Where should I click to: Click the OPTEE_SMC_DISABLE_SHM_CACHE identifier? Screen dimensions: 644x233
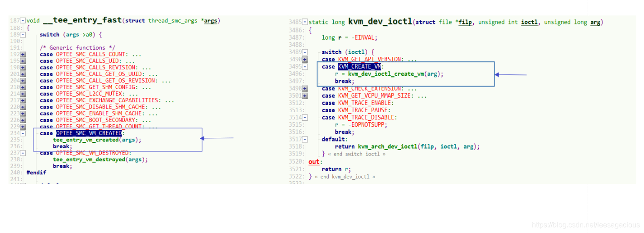tap(100, 107)
